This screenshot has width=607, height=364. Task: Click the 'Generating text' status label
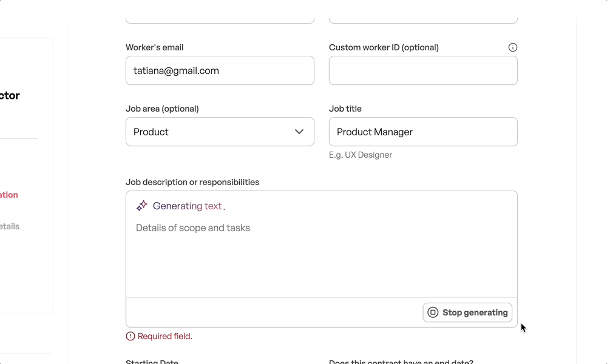point(188,206)
